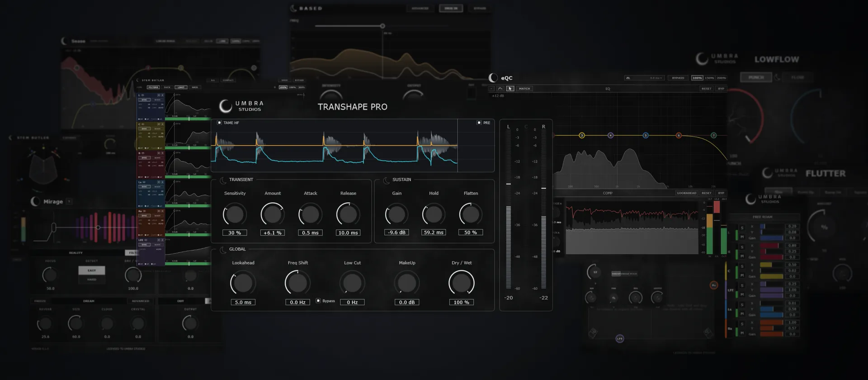Viewport: 868px width, 380px height.
Task: Click the Flatten value field 50 %
Action: 471,232
